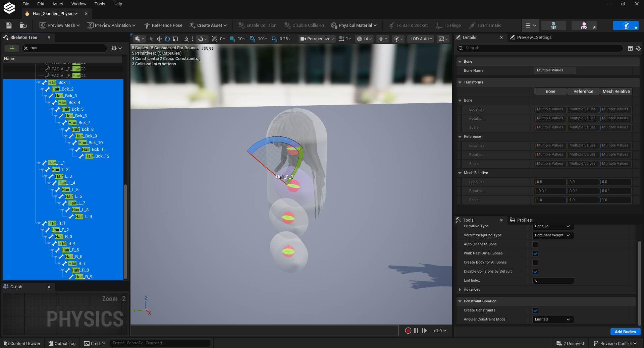Image resolution: width=644 pixels, height=348 pixels.
Task: Select the translate gizmo tool
Action: pos(159,39)
